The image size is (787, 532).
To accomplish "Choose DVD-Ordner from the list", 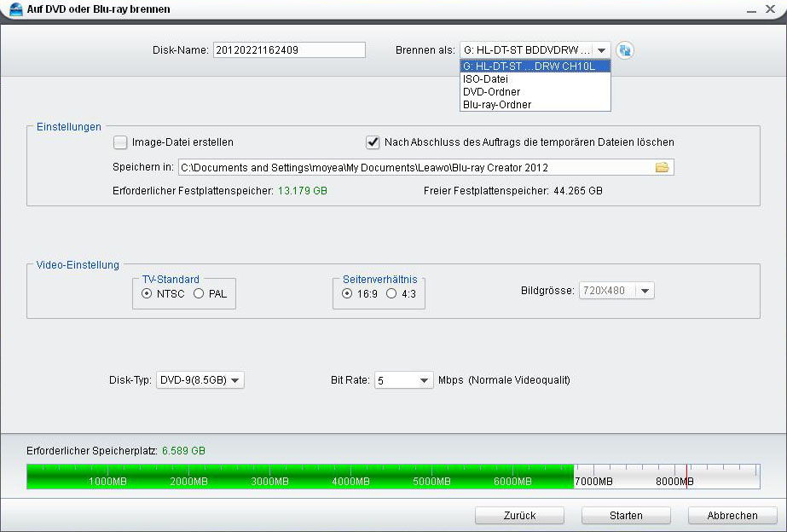I will (x=535, y=92).
